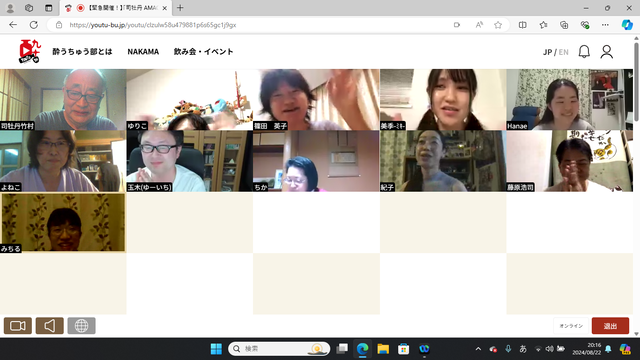Viewport: 640px width, 360px height.
Task: Open the tab actions menu icon
Action: [49, 8]
